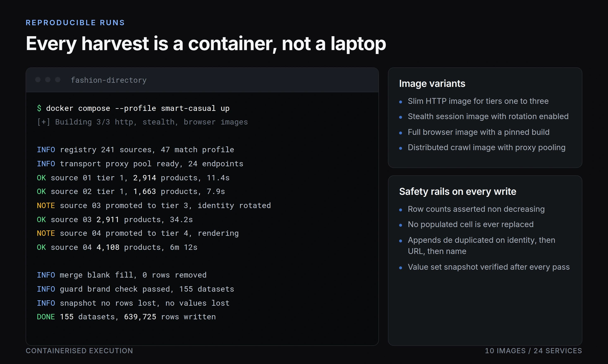Click the 10 IMAGES / 24 SERVICES footer

click(533, 351)
